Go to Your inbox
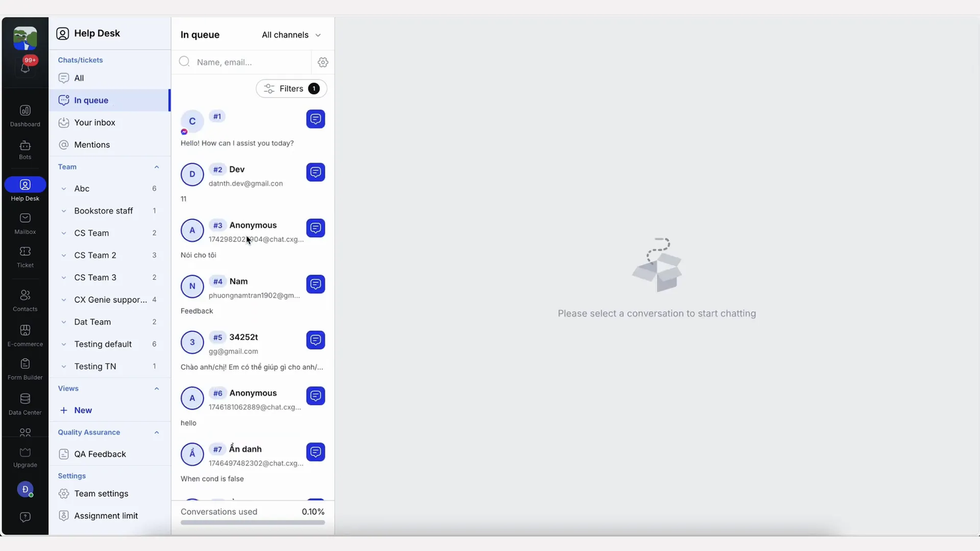Screen dimensions: 980x551 (109, 122)
